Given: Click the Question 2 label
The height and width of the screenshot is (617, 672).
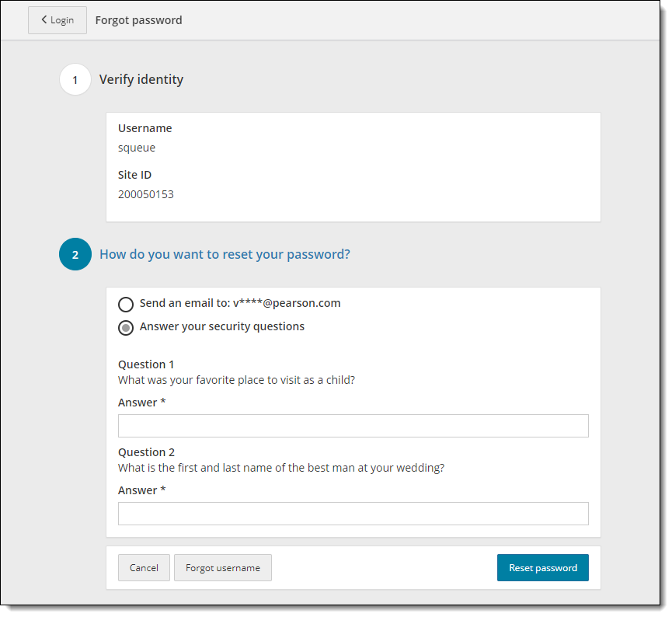Looking at the screenshot, I should click(146, 451).
